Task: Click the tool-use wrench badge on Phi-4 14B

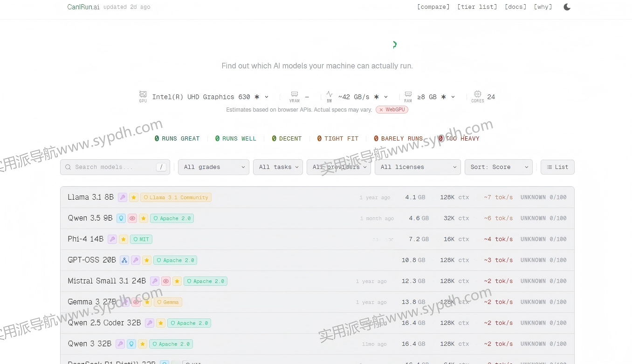Action: point(112,239)
